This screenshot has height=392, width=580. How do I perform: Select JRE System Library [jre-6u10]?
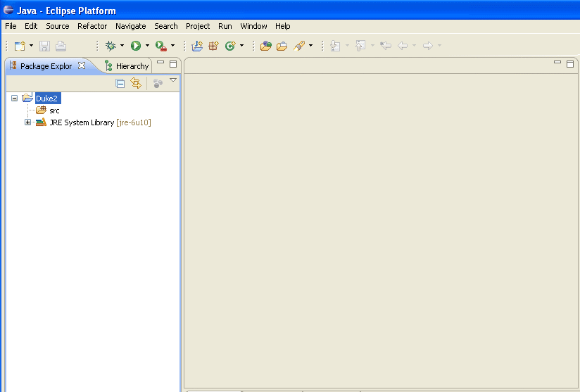pyautogui.click(x=100, y=122)
